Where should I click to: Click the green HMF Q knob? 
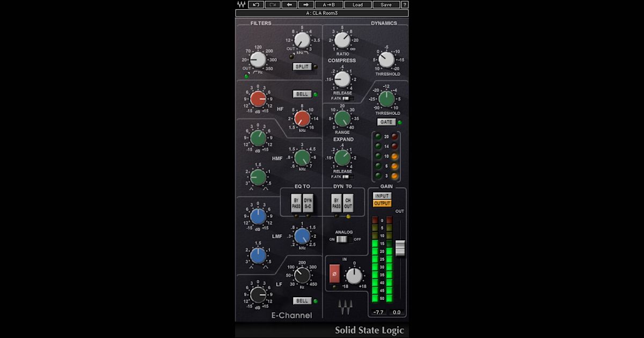click(258, 177)
